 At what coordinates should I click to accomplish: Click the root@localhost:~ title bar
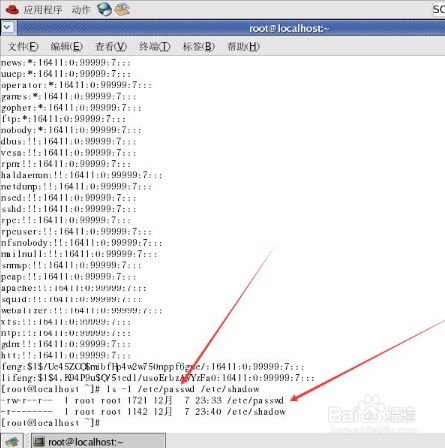[289, 28]
